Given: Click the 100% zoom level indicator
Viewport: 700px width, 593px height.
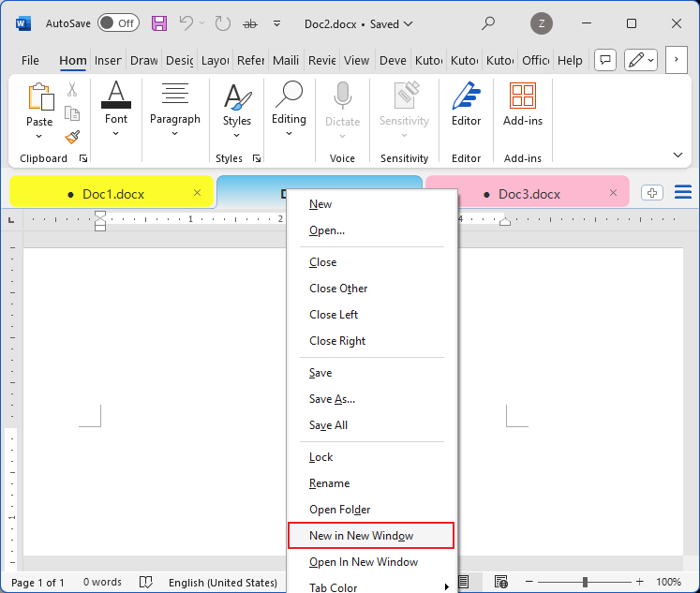Looking at the screenshot, I should (x=668, y=582).
